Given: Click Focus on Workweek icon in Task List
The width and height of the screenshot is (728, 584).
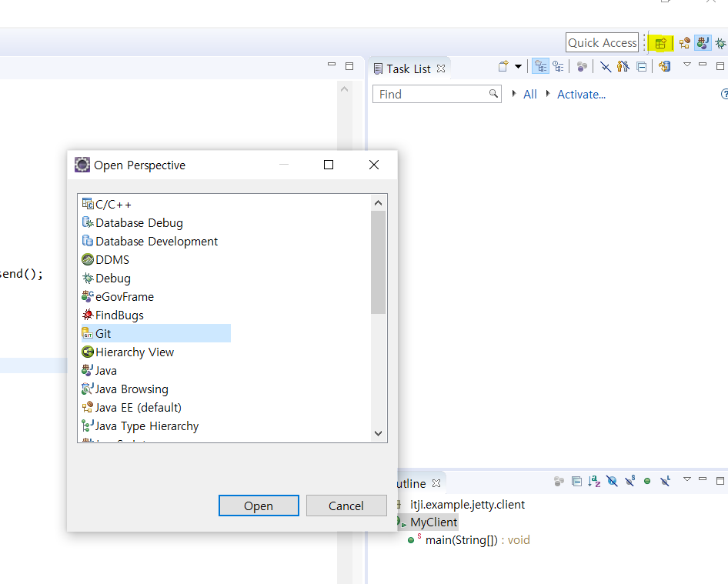Looking at the screenshot, I should (x=582, y=67).
